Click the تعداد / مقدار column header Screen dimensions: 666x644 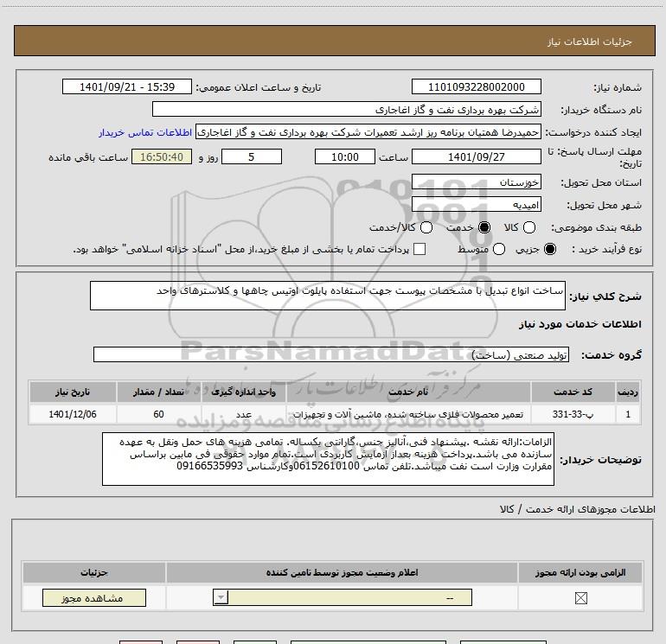click(x=158, y=392)
